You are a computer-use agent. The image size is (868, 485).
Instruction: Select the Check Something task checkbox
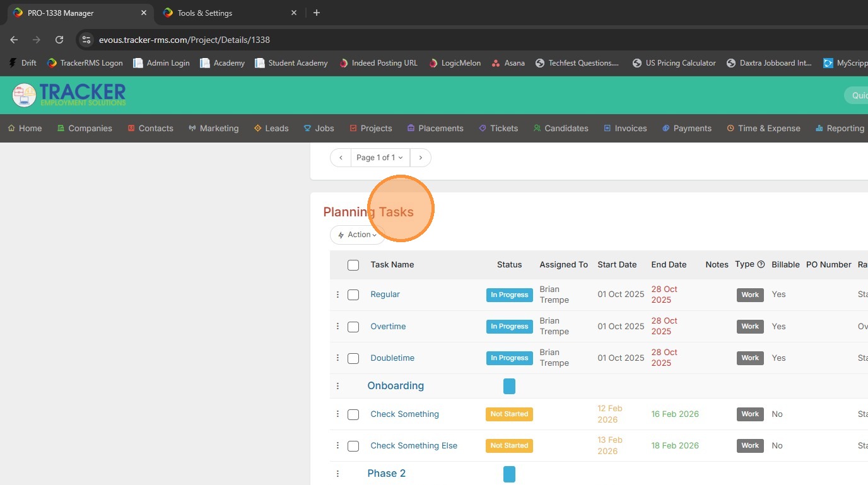(353, 414)
